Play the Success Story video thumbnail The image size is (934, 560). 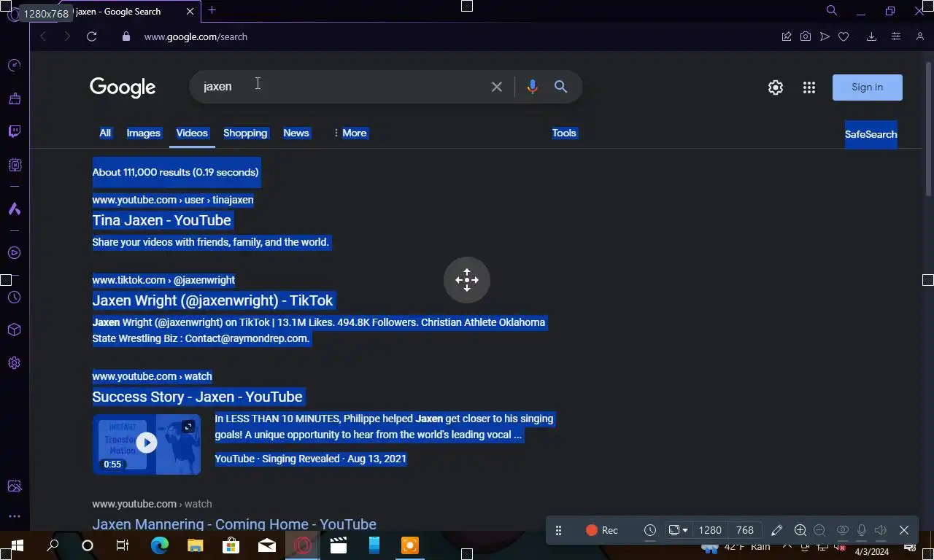point(147,444)
